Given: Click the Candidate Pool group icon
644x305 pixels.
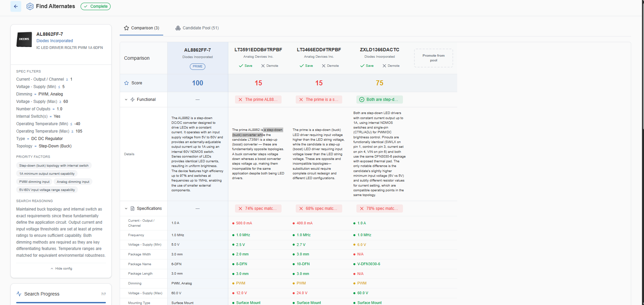Looking at the screenshot, I should [178, 28].
